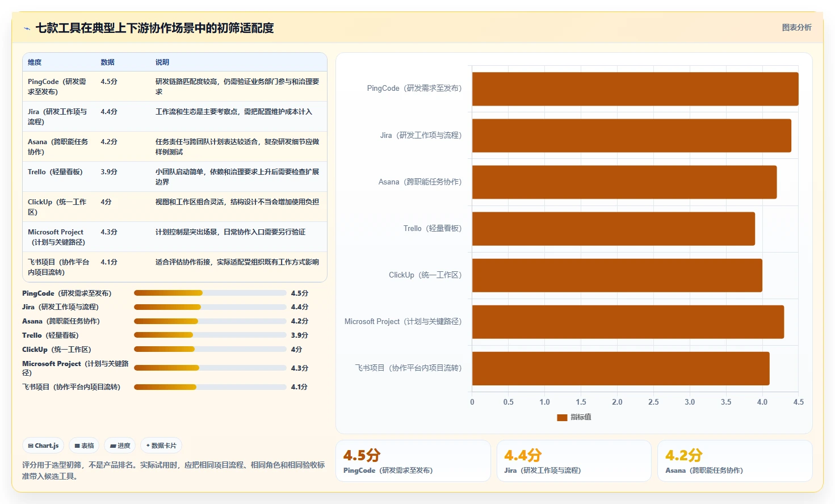This screenshot has width=835, height=504.
Task: Click the 指标值 legend label
Action: click(581, 417)
